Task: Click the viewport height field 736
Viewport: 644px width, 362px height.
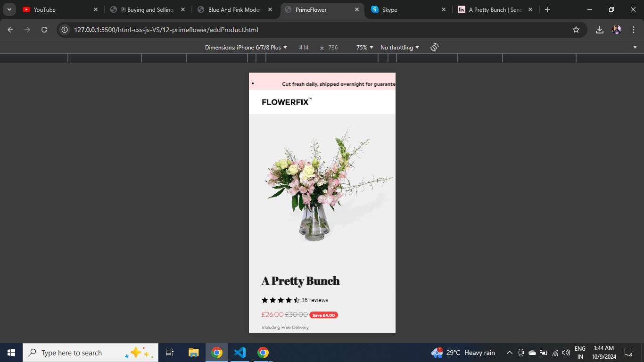Action: pos(333,48)
